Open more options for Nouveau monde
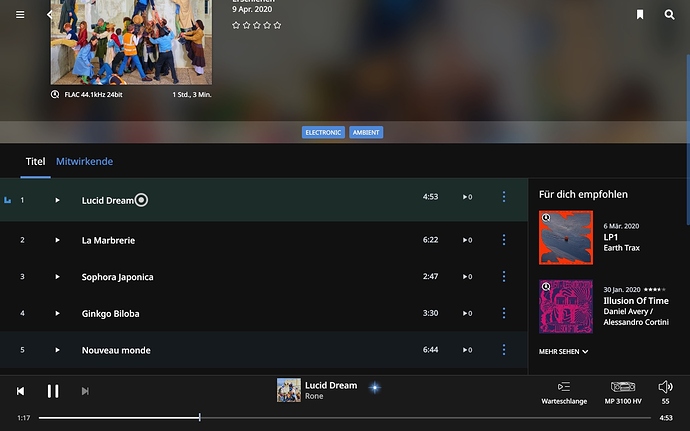This screenshot has height=431, width=690. 504,350
